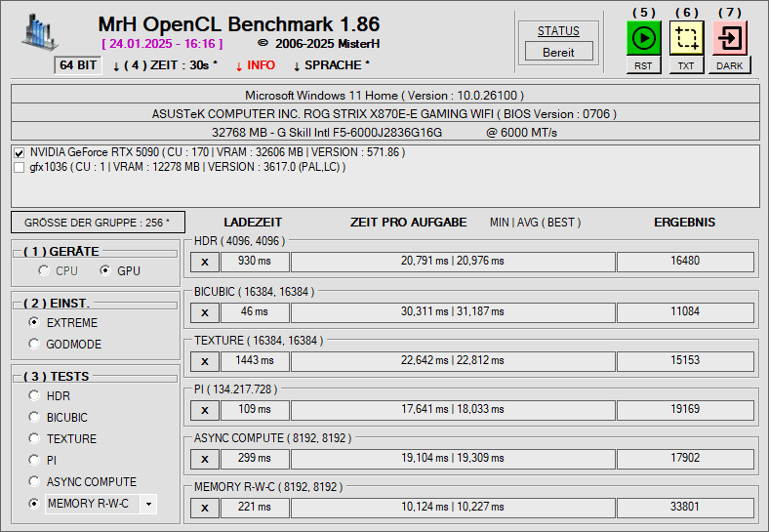Screen dimensions: 769x532
Task: Click the RST button
Action: pyautogui.click(x=643, y=65)
